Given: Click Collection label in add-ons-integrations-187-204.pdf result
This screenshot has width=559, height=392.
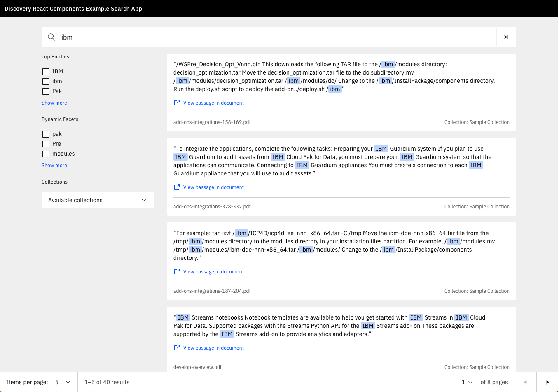Looking at the screenshot, I should (477, 291).
